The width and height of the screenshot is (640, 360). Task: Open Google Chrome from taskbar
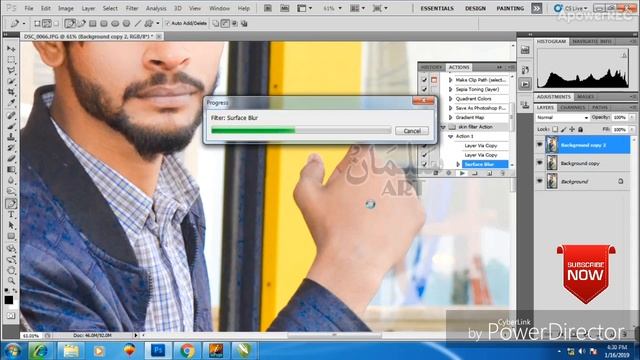(x=187, y=351)
